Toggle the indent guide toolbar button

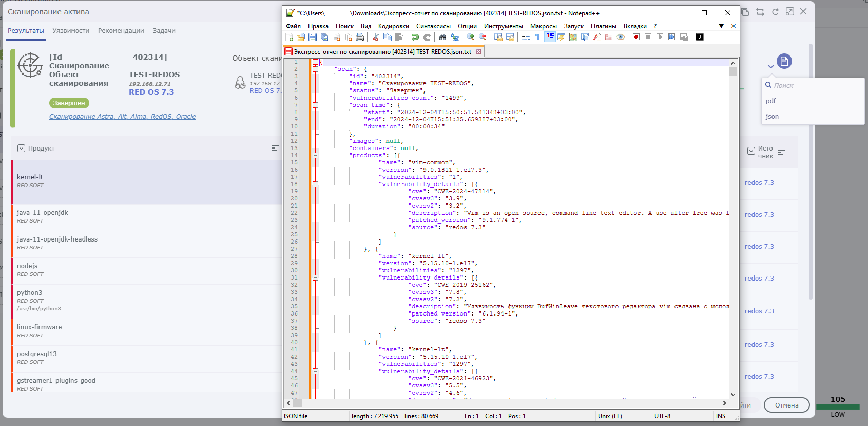point(550,37)
